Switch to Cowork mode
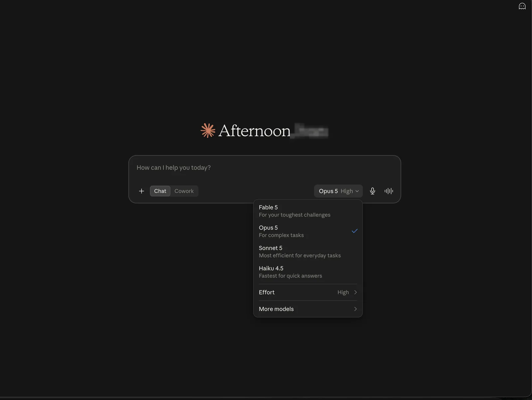 point(184,191)
